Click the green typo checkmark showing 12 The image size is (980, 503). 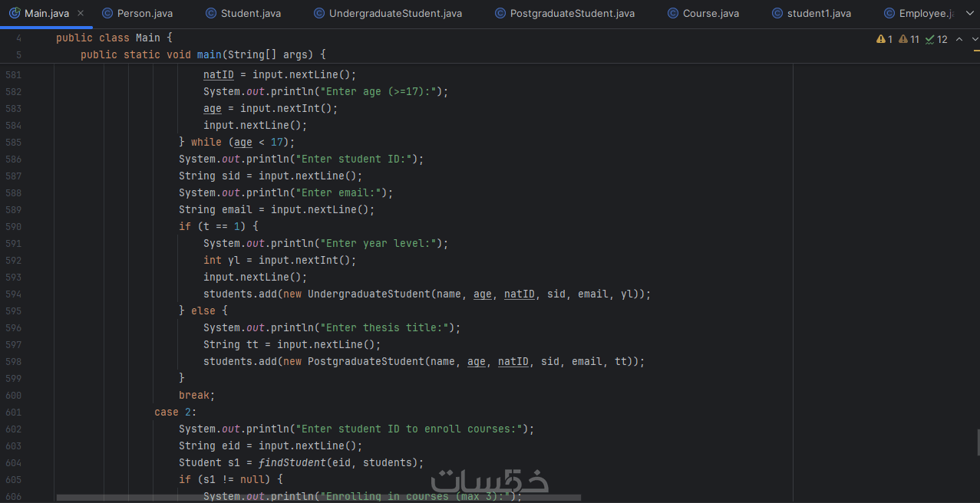pyautogui.click(x=936, y=39)
